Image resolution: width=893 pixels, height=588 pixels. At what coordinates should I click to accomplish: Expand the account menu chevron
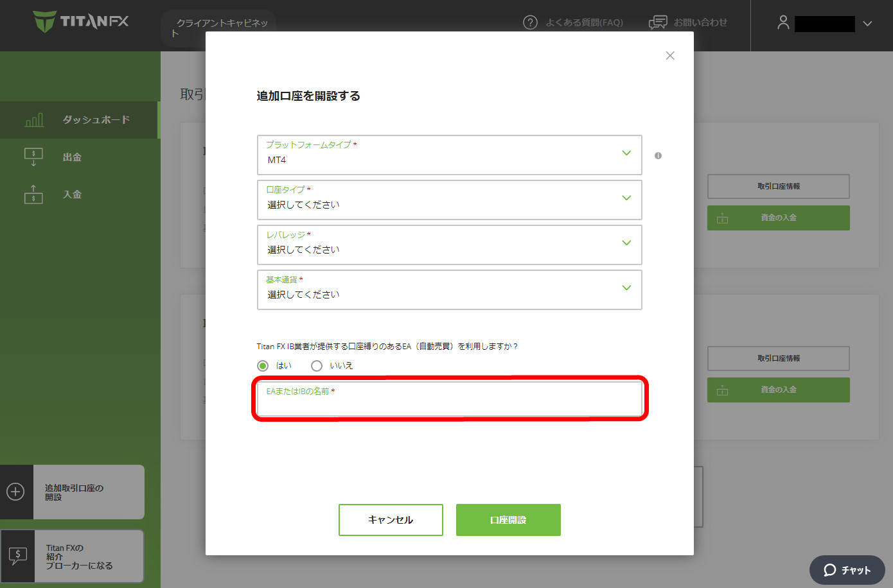click(x=867, y=24)
